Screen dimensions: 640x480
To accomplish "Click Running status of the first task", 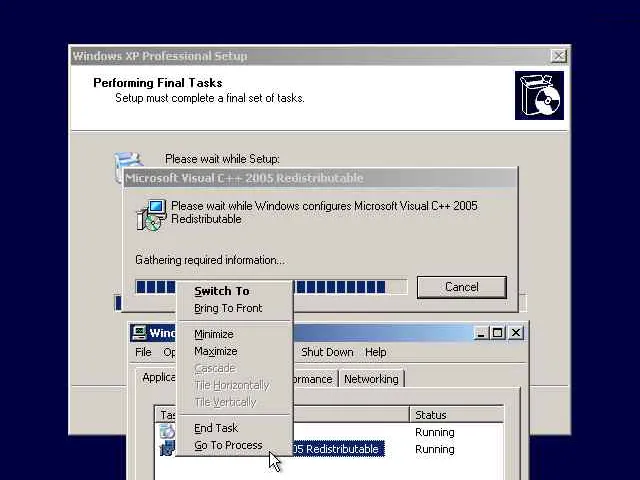I will (x=435, y=432).
